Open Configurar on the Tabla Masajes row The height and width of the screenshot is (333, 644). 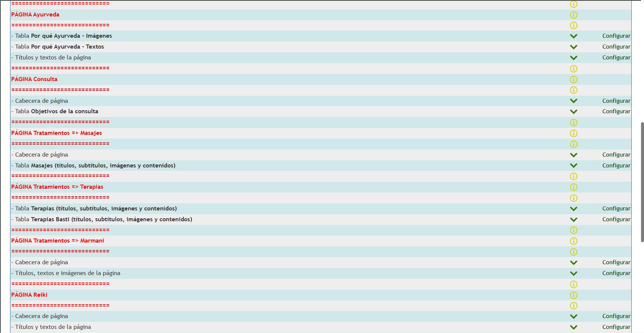[616, 166]
